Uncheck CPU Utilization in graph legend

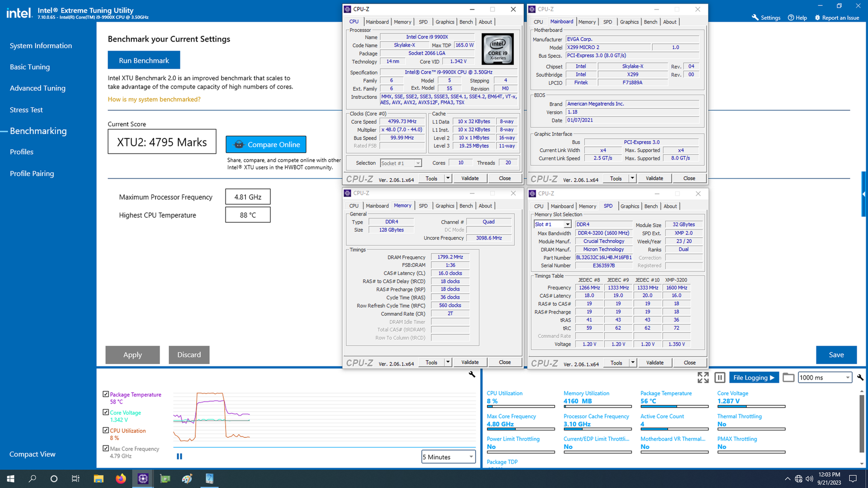tap(106, 430)
